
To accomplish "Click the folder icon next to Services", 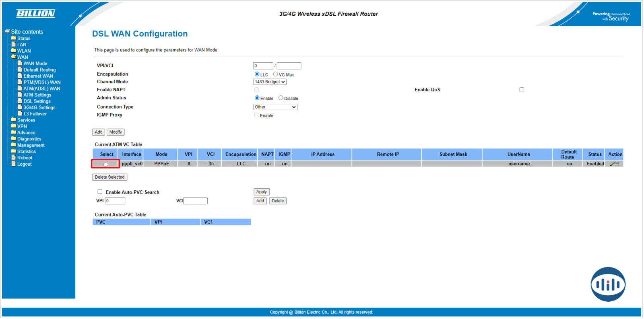I will click(14, 120).
